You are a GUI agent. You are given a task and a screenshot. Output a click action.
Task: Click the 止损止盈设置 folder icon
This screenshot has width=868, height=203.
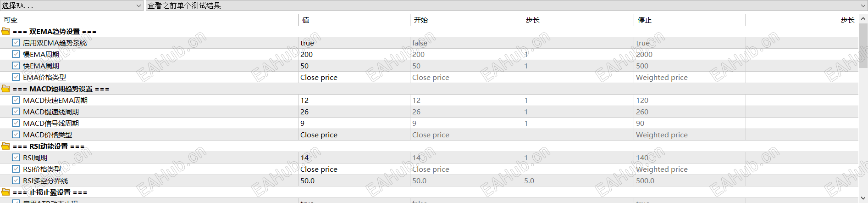coord(6,192)
